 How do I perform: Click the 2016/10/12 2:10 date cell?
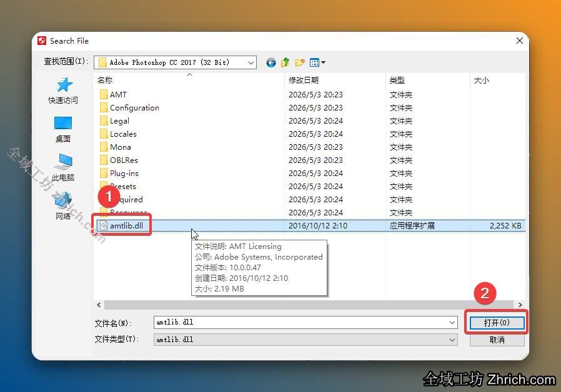318,226
